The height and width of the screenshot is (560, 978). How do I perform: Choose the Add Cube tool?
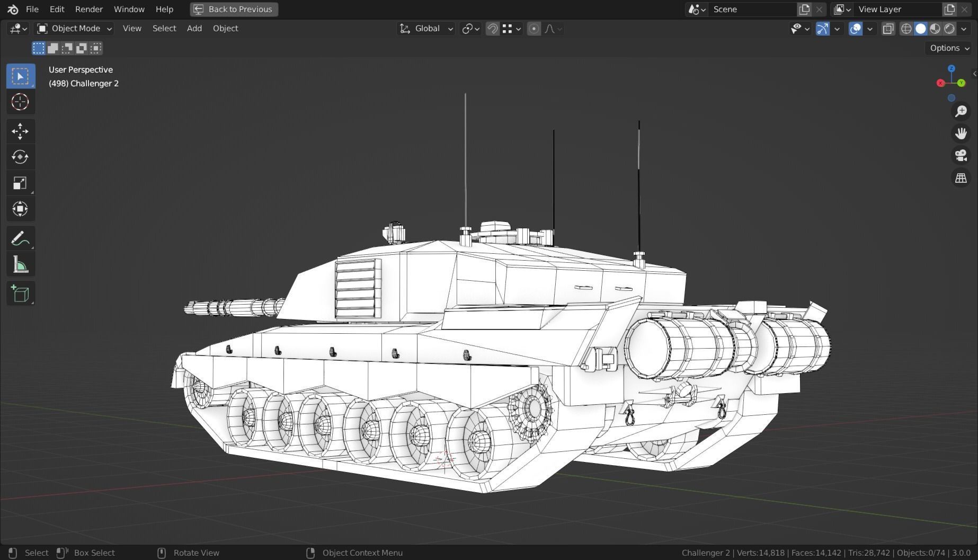click(20, 294)
